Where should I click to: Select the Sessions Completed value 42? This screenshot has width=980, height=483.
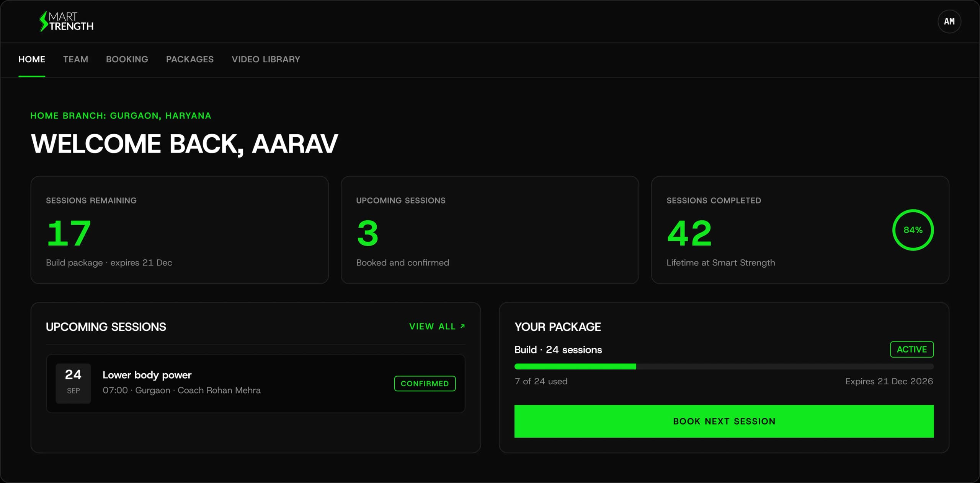[689, 233]
